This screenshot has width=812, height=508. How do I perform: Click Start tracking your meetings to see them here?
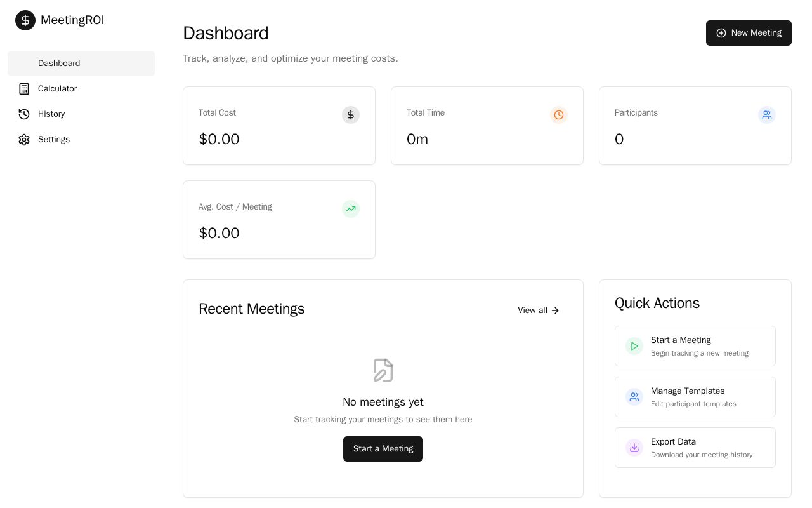383,420
